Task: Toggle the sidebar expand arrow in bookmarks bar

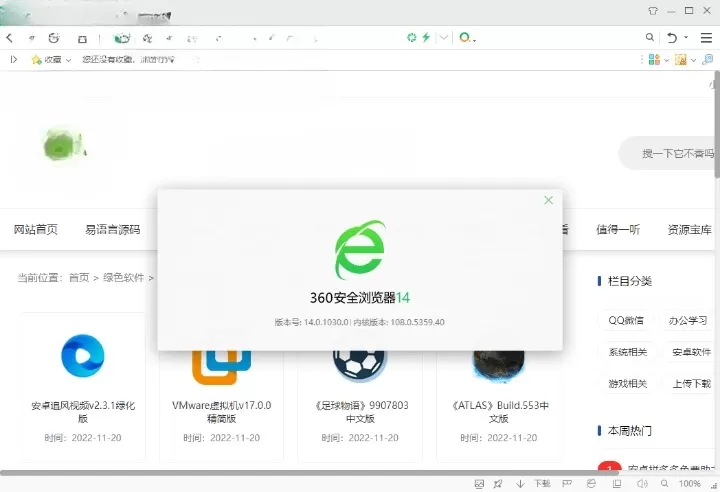Action: [14, 59]
